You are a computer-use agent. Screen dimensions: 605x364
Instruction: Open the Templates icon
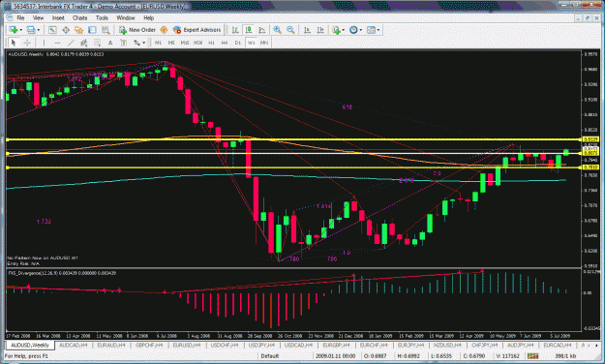[x=371, y=30]
